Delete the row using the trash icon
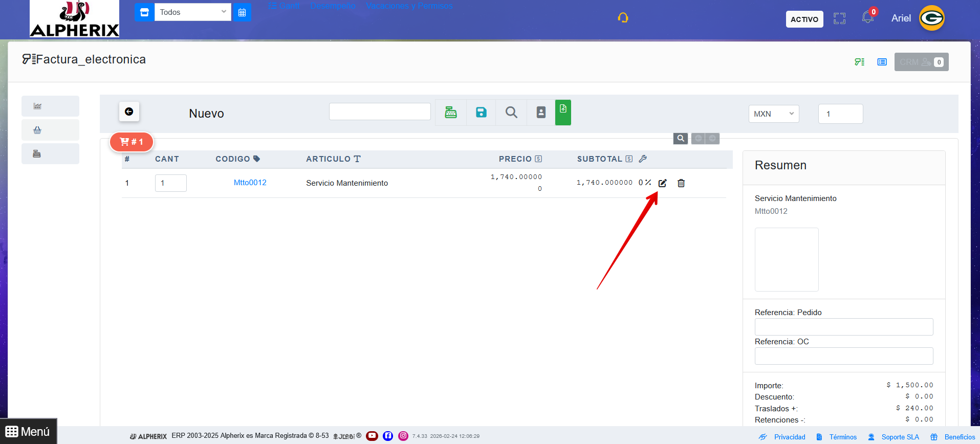Viewport: 980px width, 444px height. 681,183
